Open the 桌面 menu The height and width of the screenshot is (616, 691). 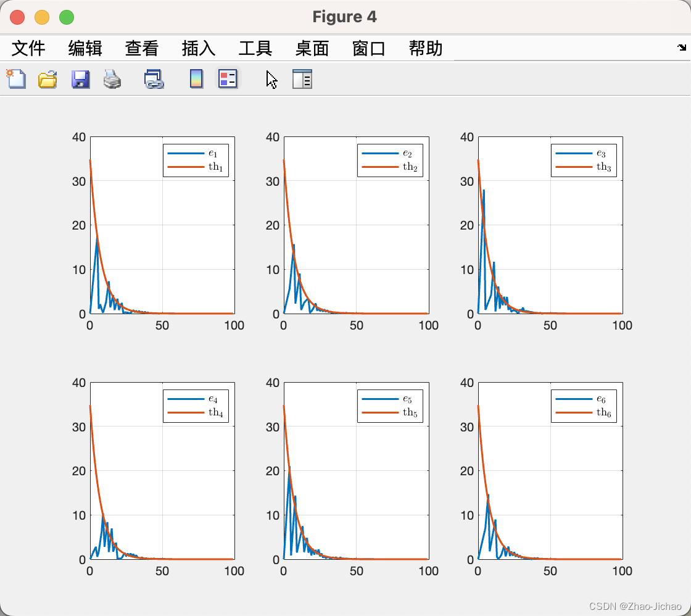[x=312, y=48]
